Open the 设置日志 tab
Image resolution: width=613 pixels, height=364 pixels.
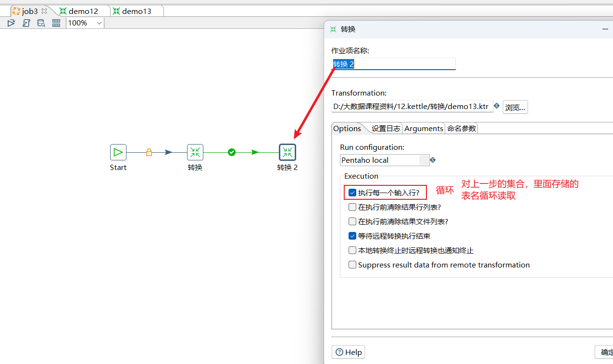pos(386,128)
